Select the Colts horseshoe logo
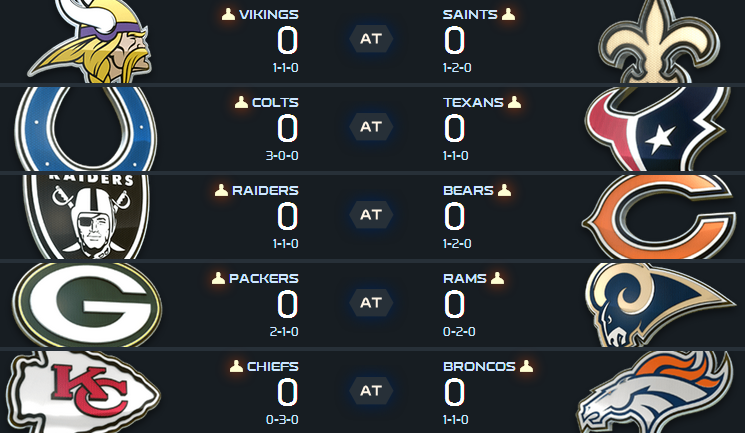Screen dimensions: 745x433 (88, 128)
